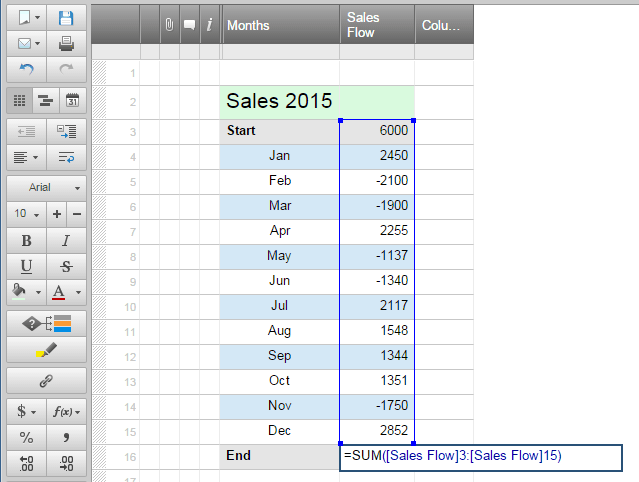Open the font size 10 dropdown
The width and height of the screenshot is (639, 482).
pos(25,214)
